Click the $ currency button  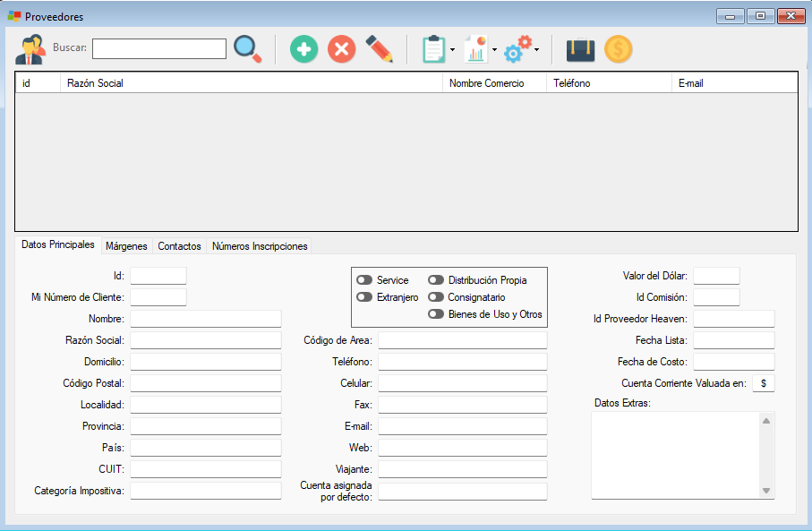pos(764,383)
